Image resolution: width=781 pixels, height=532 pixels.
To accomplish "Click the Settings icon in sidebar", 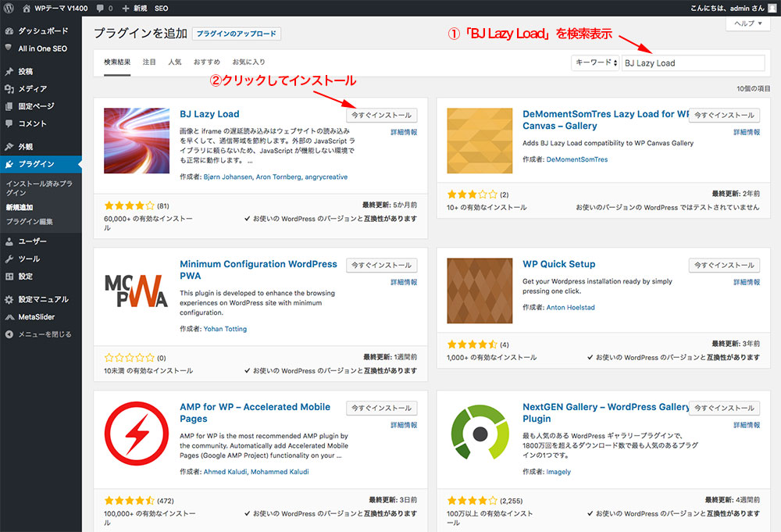I will pyautogui.click(x=9, y=276).
